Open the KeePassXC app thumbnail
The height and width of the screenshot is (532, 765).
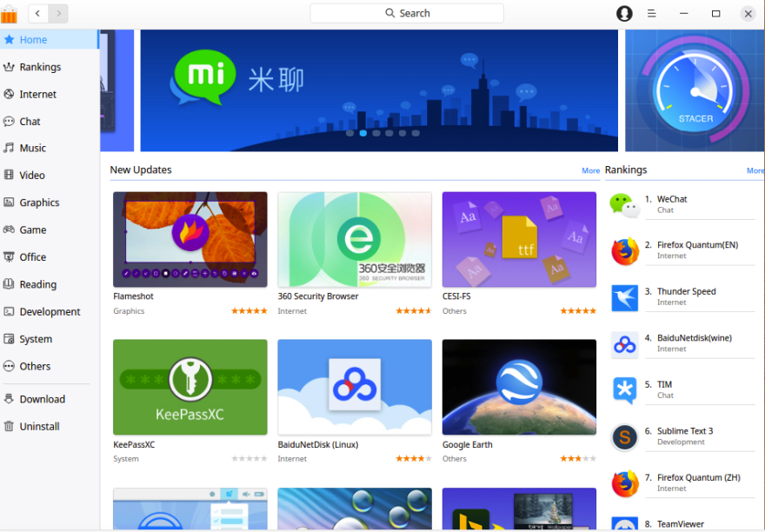coord(190,387)
